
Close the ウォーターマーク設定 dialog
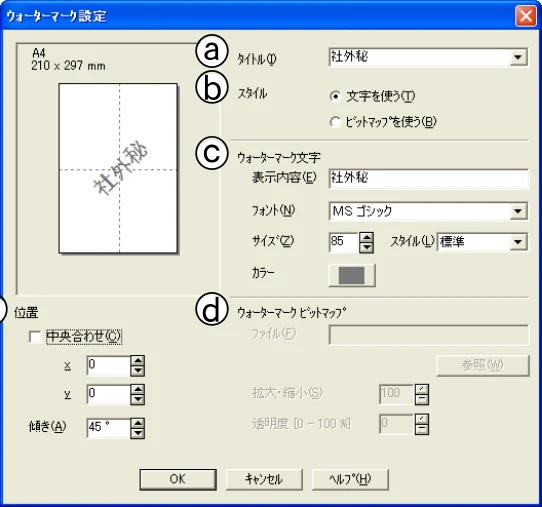point(525,16)
